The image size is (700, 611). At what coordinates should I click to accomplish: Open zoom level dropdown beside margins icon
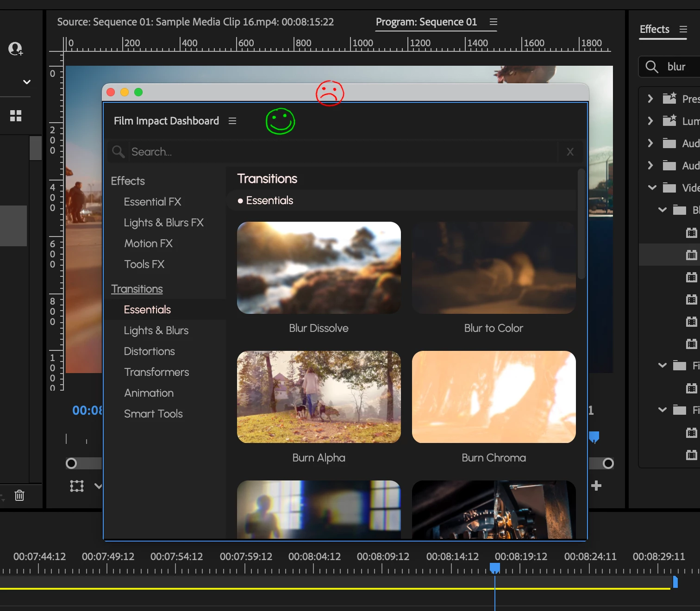[98, 486]
